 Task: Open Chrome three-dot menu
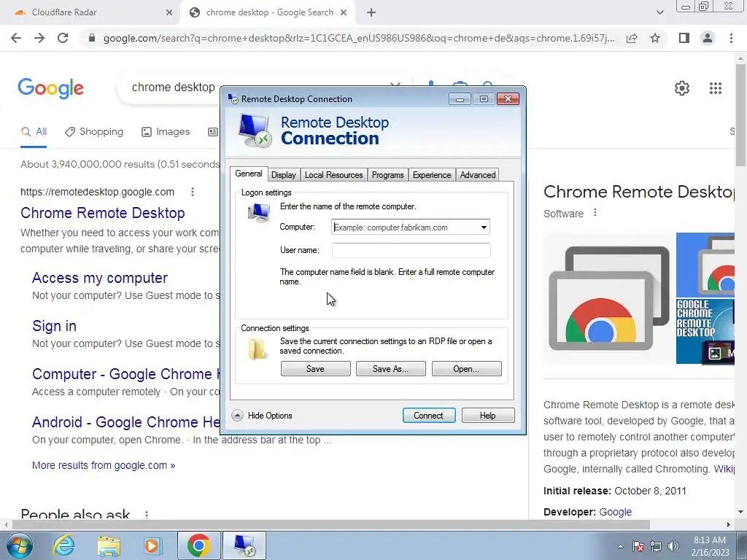731,38
